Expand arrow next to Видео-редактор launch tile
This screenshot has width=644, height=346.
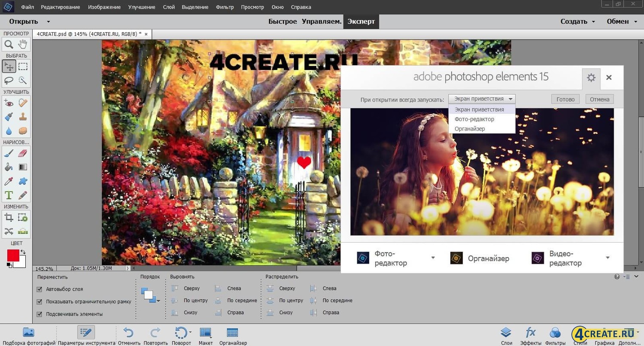point(608,258)
